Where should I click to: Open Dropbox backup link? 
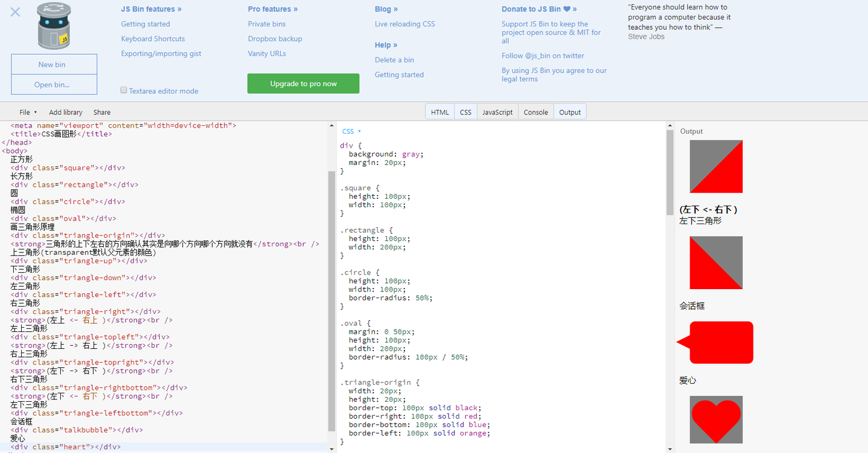[275, 39]
